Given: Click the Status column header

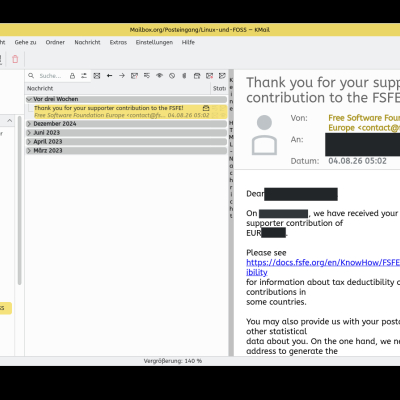Looking at the screenshot, I should point(220,88).
